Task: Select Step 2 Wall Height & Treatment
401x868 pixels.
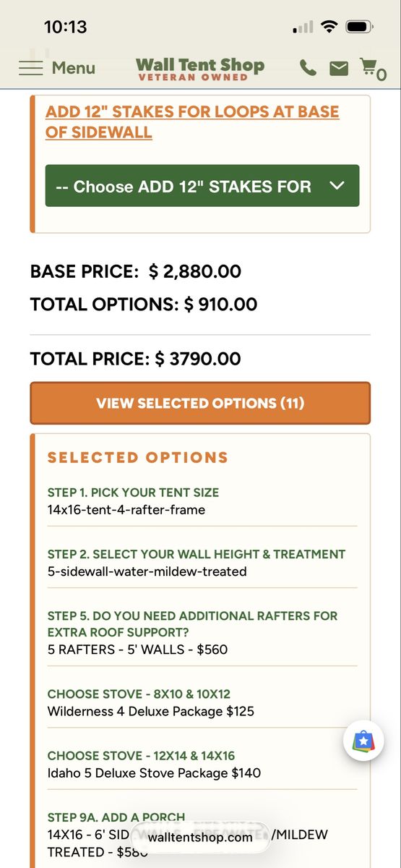Action: 202,563
